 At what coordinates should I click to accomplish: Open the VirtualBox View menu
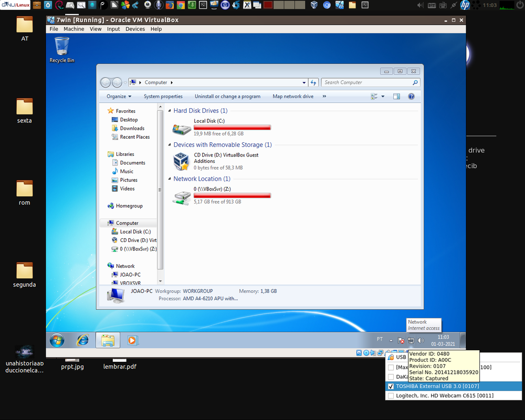click(96, 29)
